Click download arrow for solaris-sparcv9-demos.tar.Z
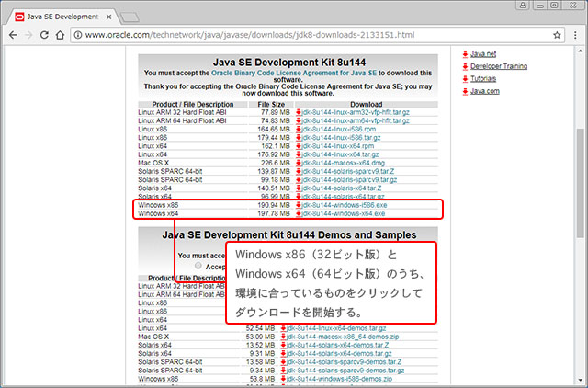This screenshot has height=388, width=588. pyautogui.click(x=284, y=362)
